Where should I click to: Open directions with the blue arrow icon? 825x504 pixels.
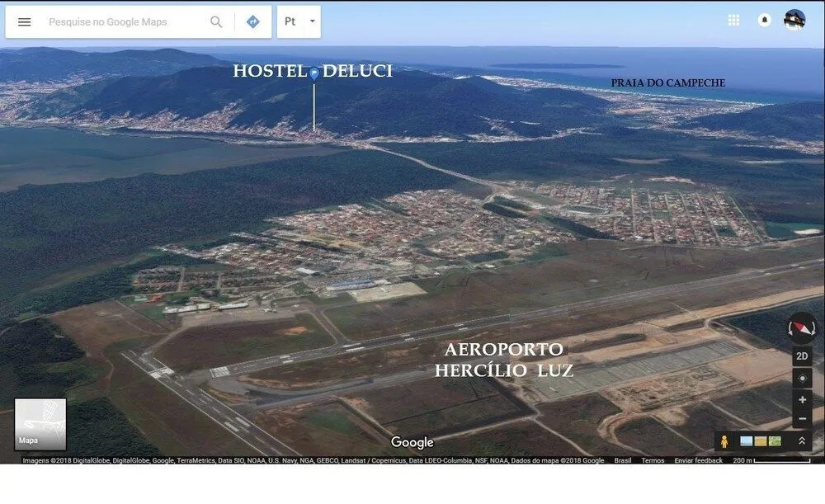coord(253,21)
